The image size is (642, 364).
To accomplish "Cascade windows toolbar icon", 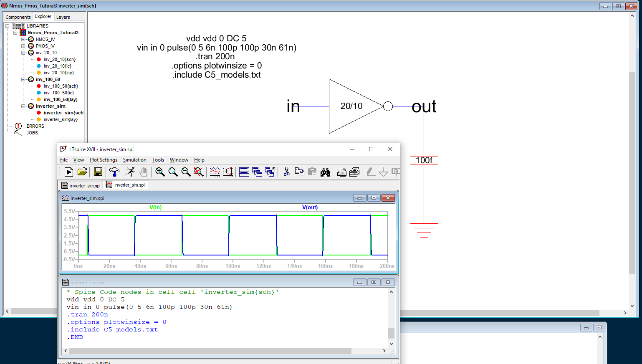I will pyautogui.click(x=257, y=172).
